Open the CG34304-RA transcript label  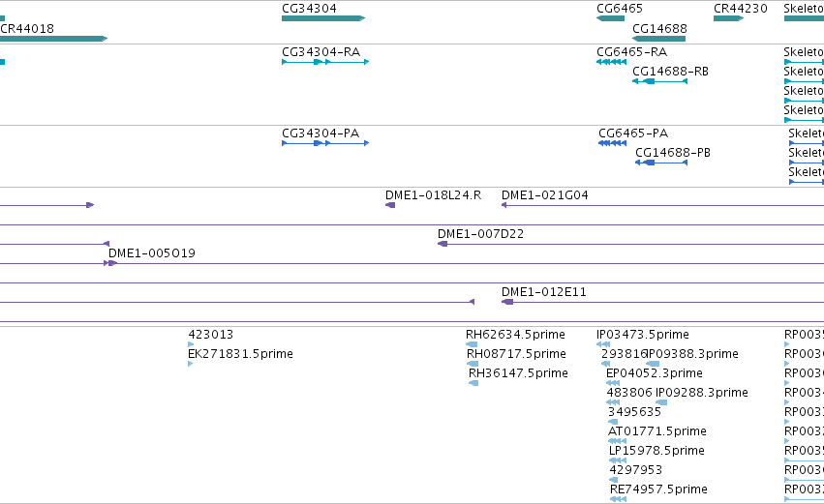coord(321,52)
